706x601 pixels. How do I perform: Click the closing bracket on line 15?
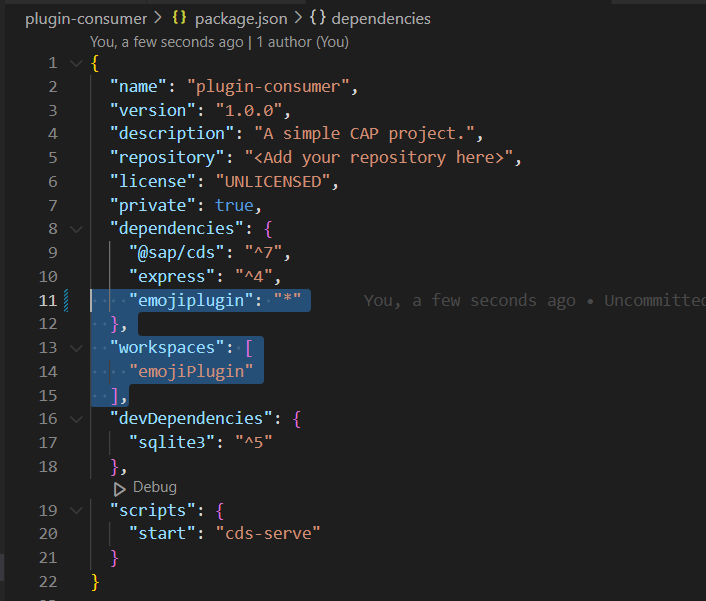click(x=114, y=396)
